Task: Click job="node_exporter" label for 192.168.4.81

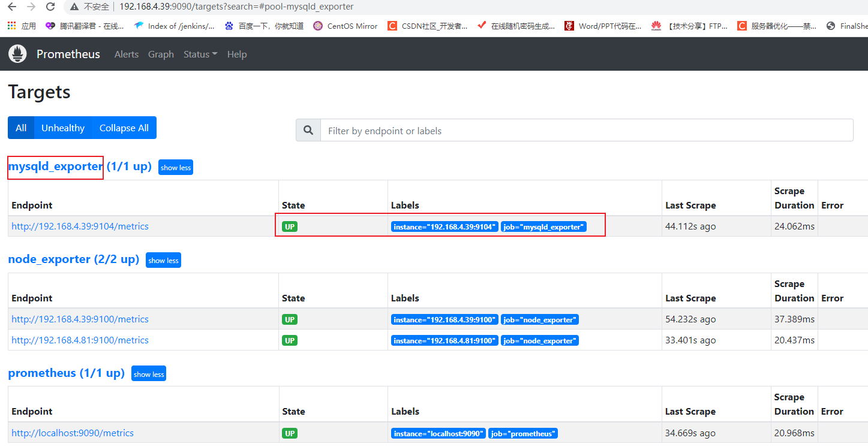Action: coord(540,340)
